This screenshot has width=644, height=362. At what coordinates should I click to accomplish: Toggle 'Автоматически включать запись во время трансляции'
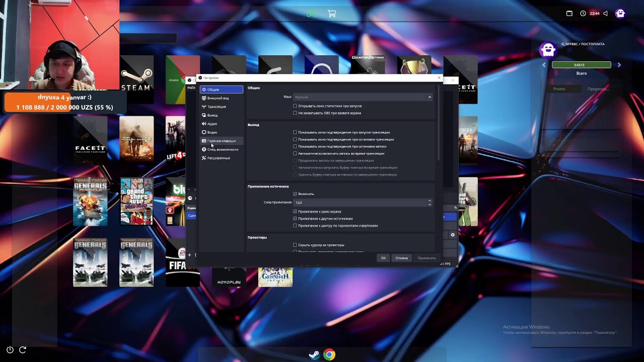(295, 153)
